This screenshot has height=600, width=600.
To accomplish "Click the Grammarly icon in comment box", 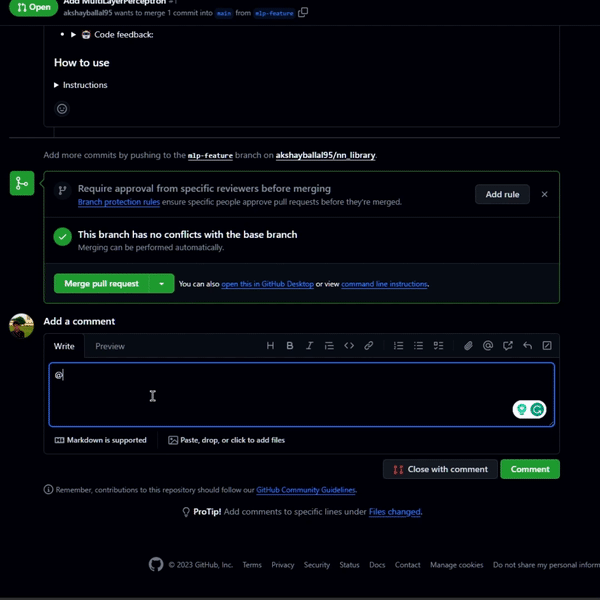I will pos(538,409).
